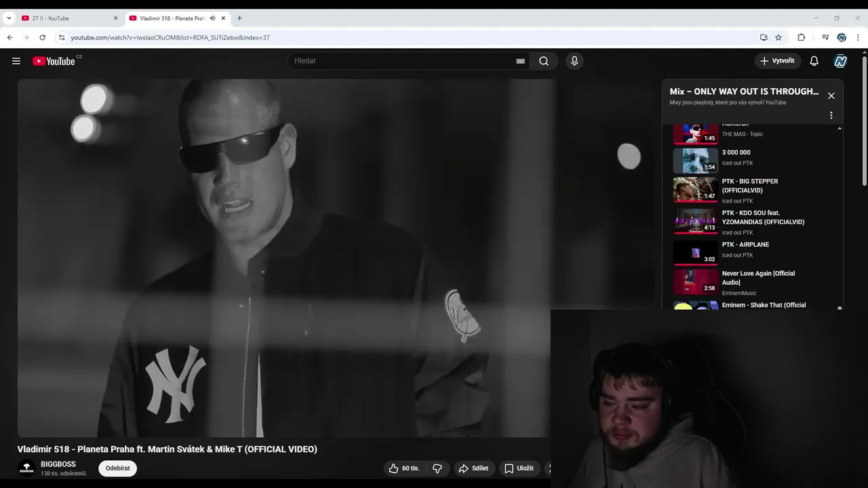Expand the tab search dropdown arrow
This screenshot has width=868, height=488.
(x=9, y=18)
